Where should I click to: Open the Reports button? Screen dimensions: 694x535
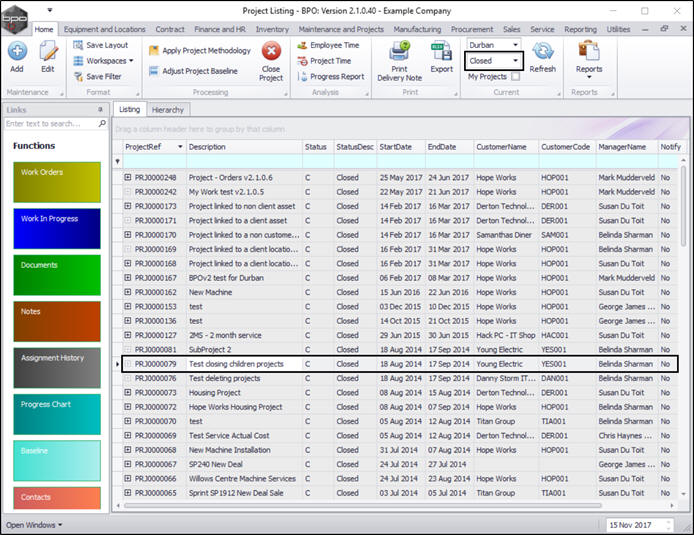click(x=589, y=56)
